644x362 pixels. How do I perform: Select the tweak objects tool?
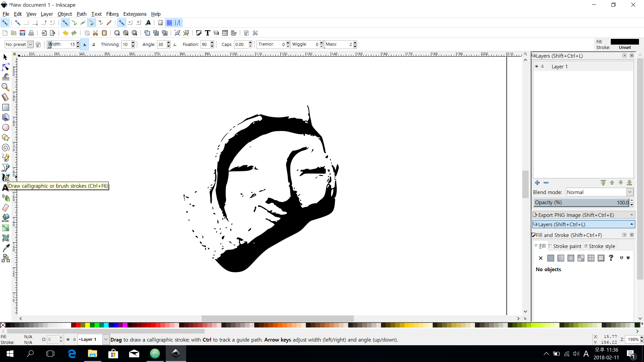5,77
